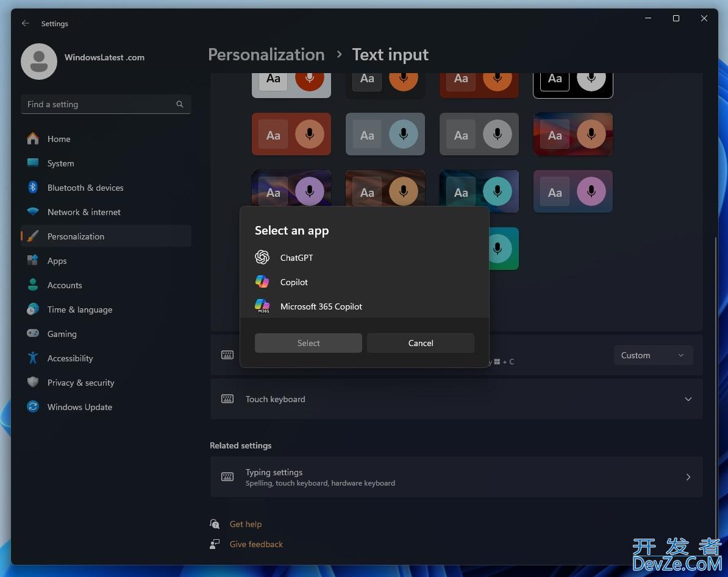The height and width of the screenshot is (577, 728).
Task: Click the Copilot colorful logo icon
Action: pos(262,281)
